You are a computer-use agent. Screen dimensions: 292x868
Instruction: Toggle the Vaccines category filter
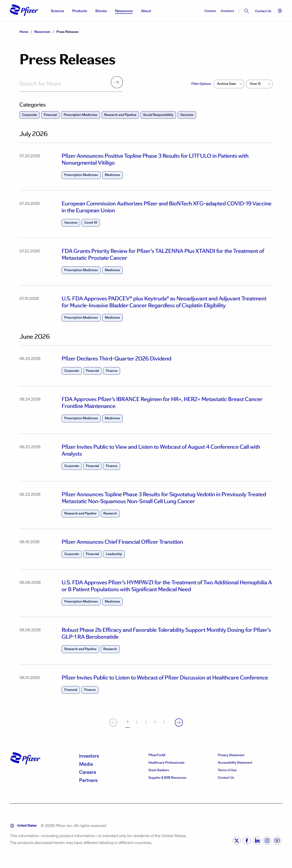(187, 115)
